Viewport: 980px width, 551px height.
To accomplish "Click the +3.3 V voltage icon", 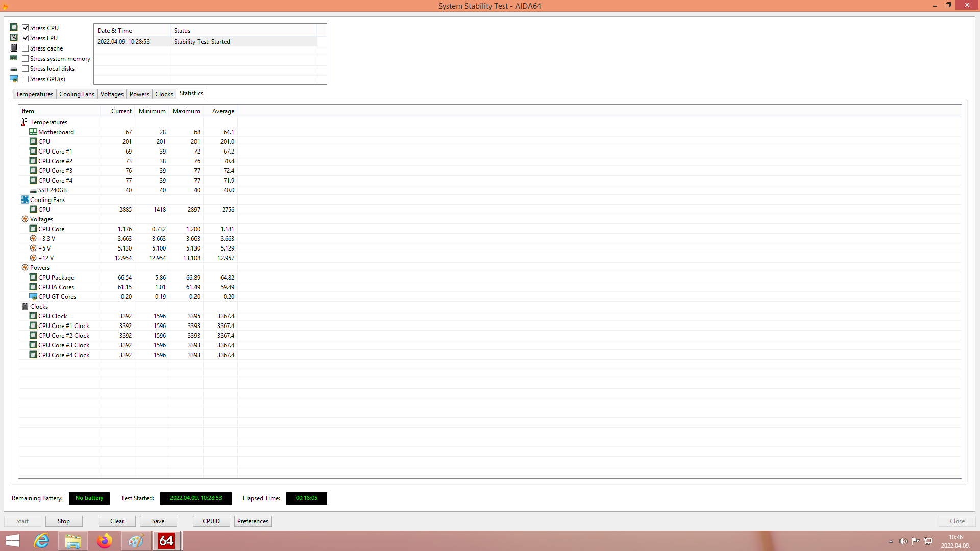I will 33,239.
